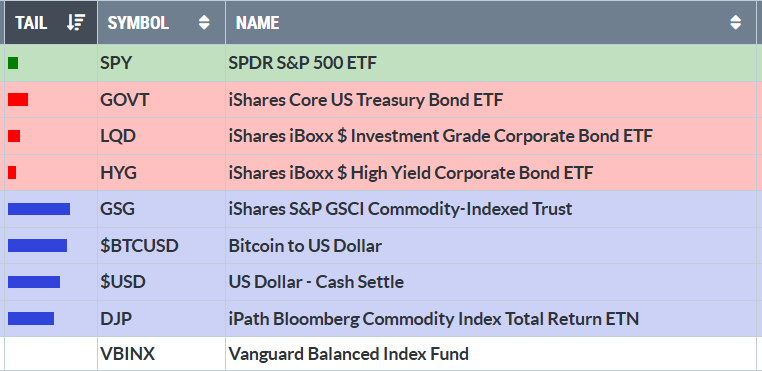Screen dimensions: 762x371
Task: Click the red tail bar for HYG
Action: pyautogui.click(x=12, y=172)
